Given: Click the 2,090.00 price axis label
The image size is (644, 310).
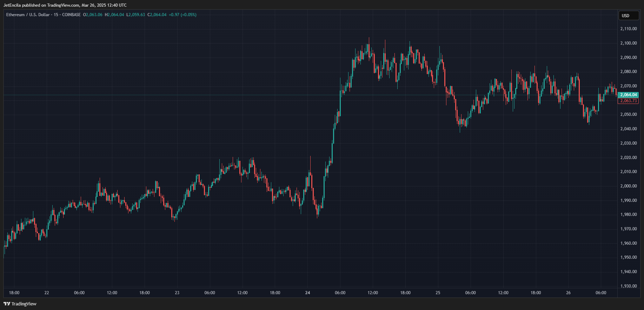Looking at the screenshot, I should [x=629, y=58].
